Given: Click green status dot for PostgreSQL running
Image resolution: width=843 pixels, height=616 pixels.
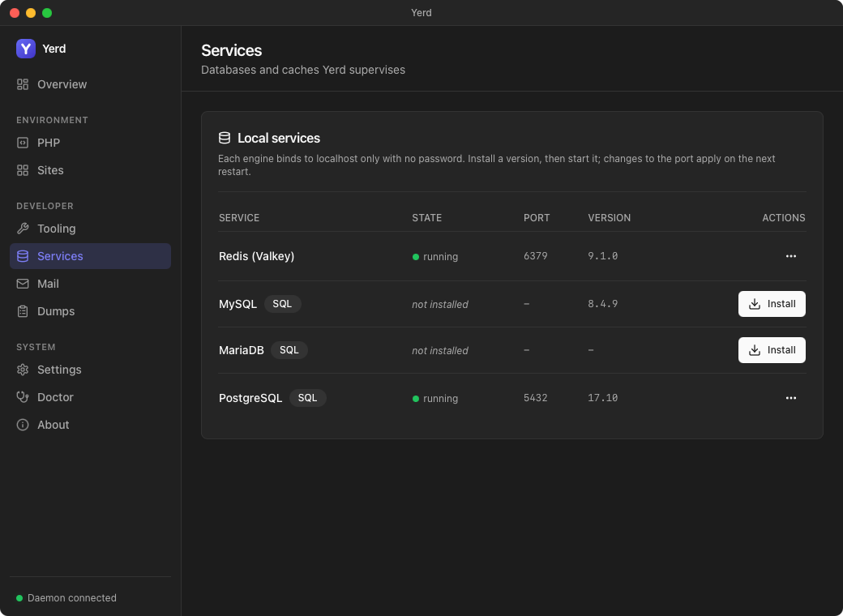Looking at the screenshot, I should [416, 399].
